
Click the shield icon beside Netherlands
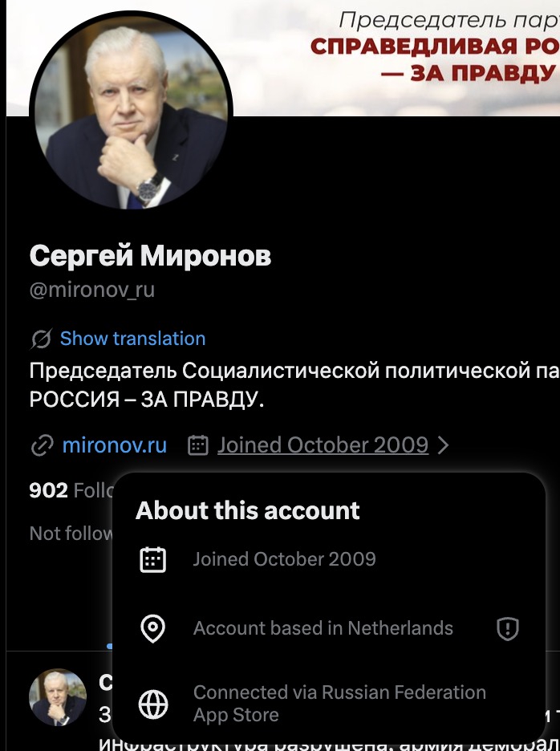click(508, 629)
